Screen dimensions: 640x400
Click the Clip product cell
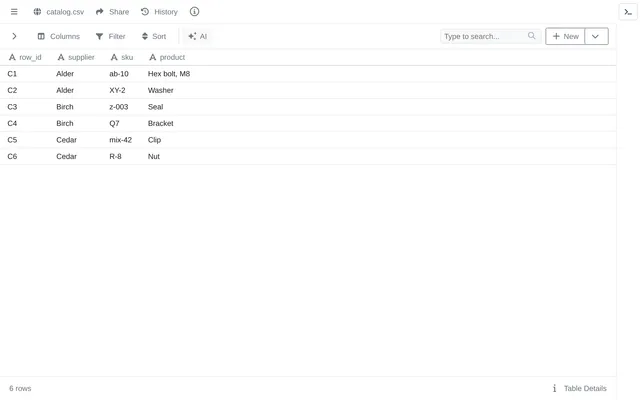(154, 140)
